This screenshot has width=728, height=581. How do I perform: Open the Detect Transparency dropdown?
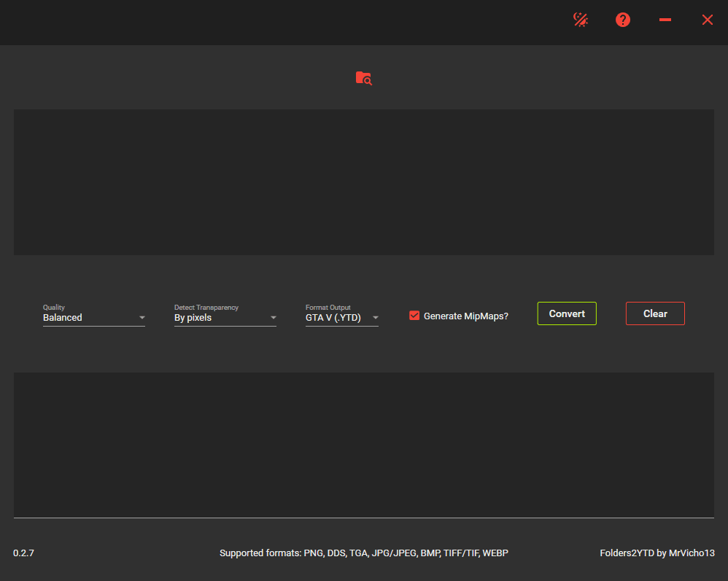point(219,317)
